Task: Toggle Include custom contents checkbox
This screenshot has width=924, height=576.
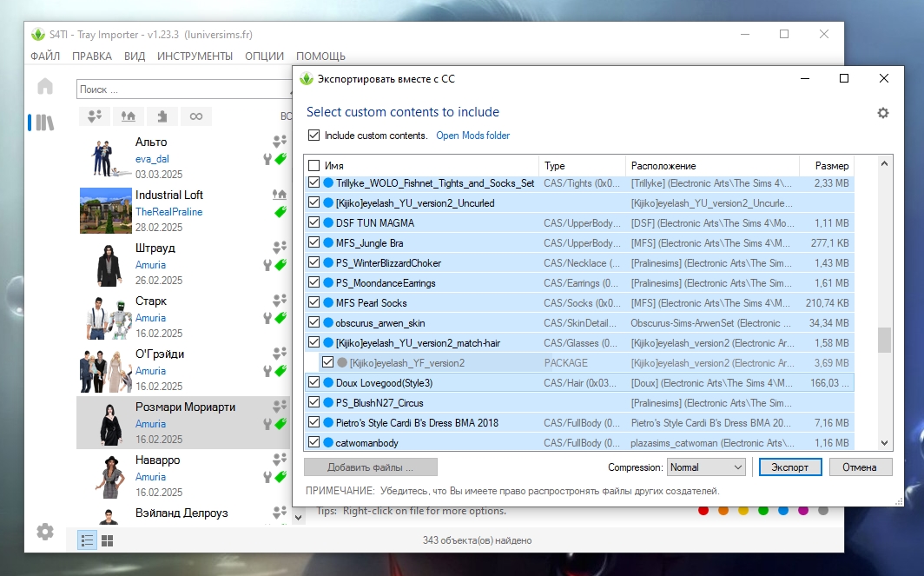Action: 314,135
